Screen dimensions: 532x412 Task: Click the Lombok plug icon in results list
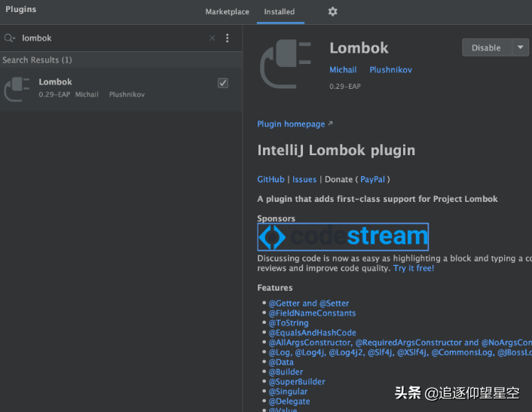click(x=17, y=89)
